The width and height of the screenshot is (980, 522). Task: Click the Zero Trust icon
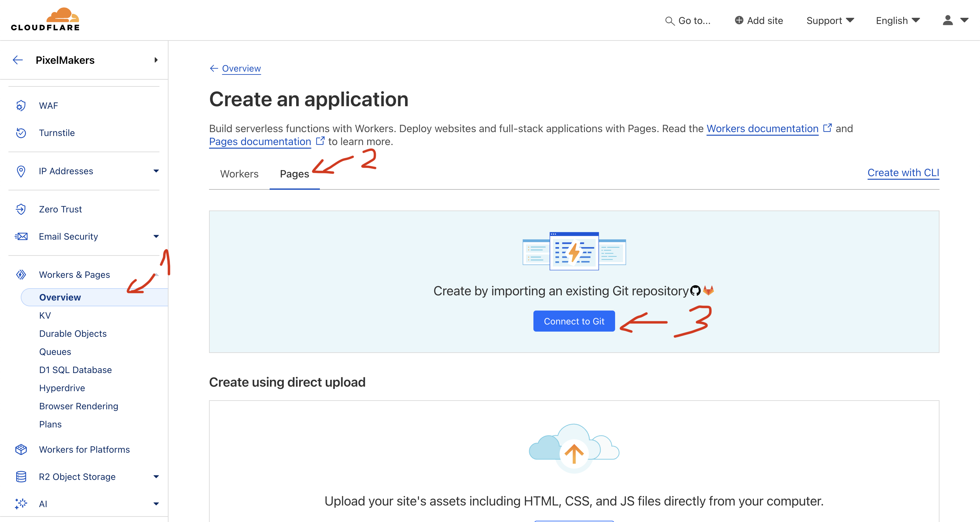pyautogui.click(x=21, y=209)
